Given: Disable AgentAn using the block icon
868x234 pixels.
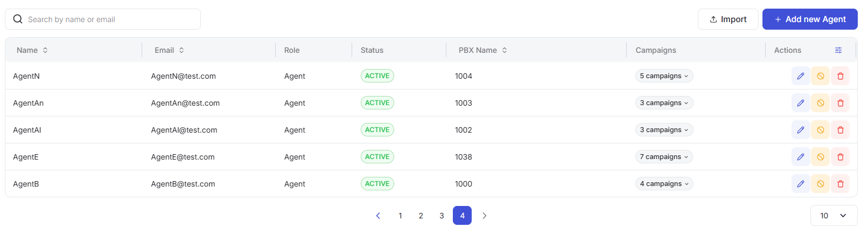Looking at the screenshot, I should (821, 103).
